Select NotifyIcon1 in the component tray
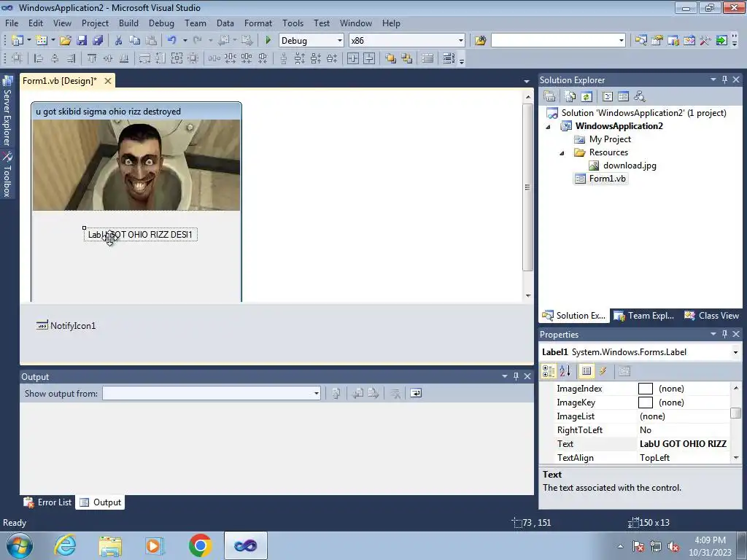This screenshot has width=747, height=560. tap(66, 326)
